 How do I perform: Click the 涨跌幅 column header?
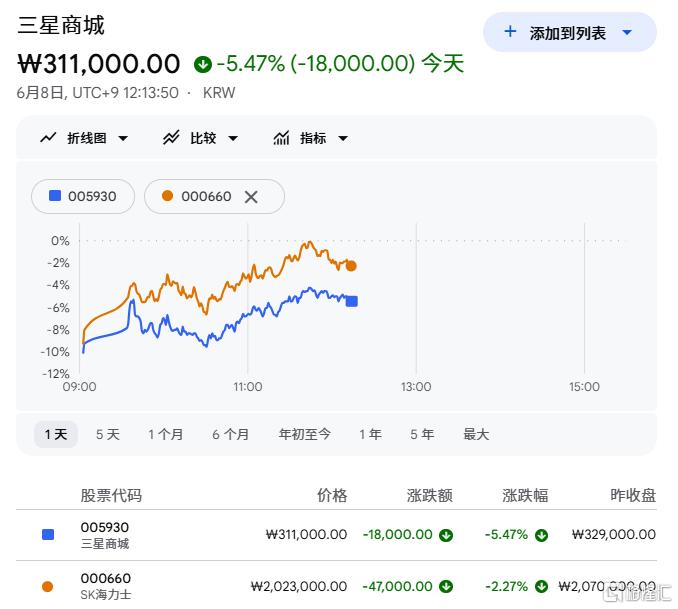click(x=525, y=495)
